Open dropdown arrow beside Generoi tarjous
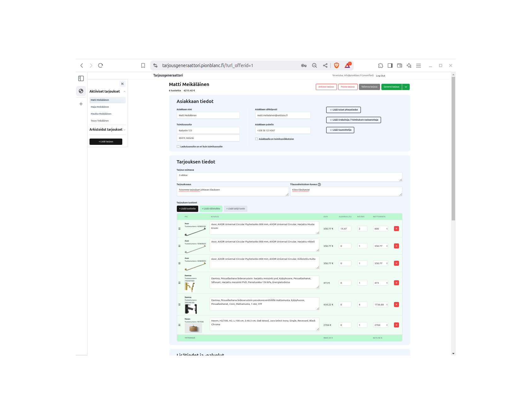Image resolution: width=532 pixels, height=415 pixels. [406, 87]
